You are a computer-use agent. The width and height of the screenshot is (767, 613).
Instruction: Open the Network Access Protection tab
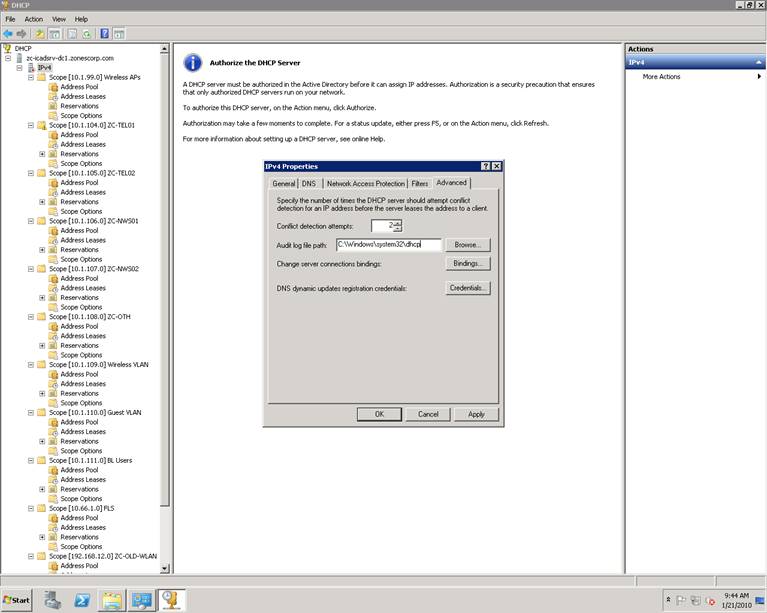366,183
